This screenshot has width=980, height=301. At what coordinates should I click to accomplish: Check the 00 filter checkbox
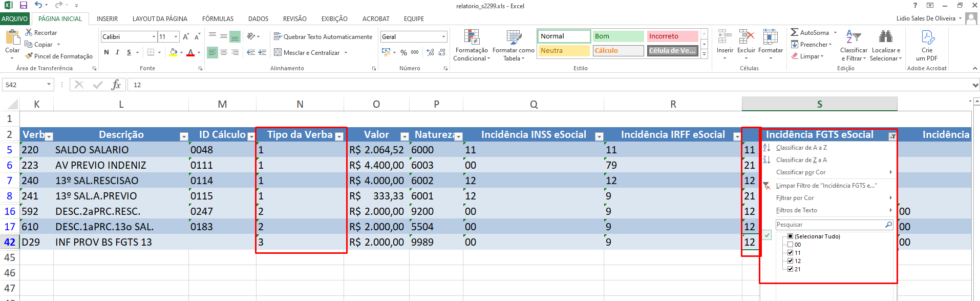790,245
